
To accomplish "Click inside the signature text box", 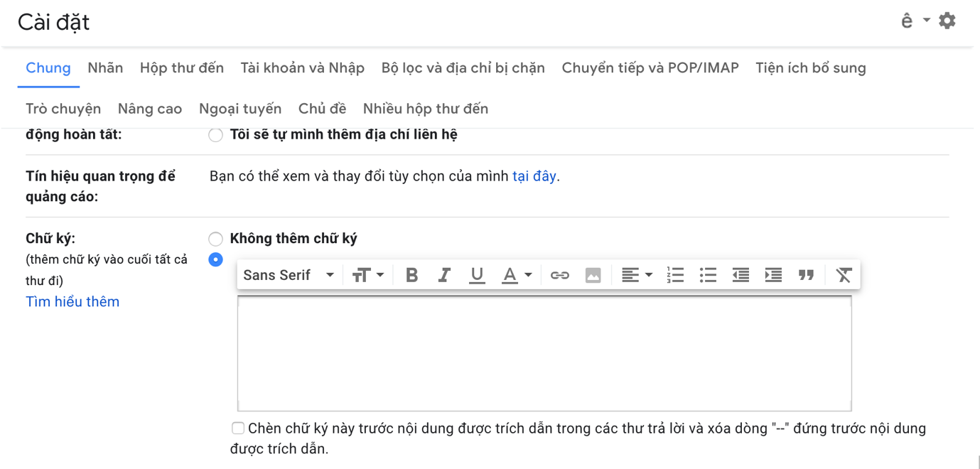I will [x=544, y=353].
